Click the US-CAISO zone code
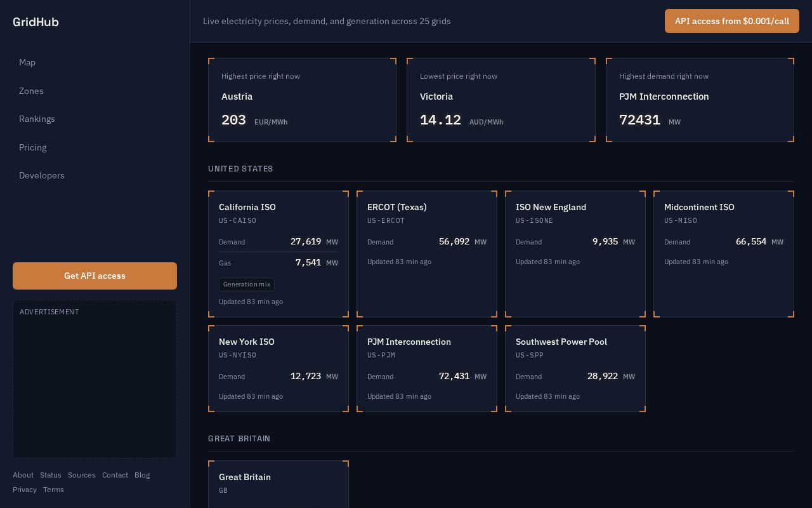This screenshot has height=508, width=812. tap(238, 221)
